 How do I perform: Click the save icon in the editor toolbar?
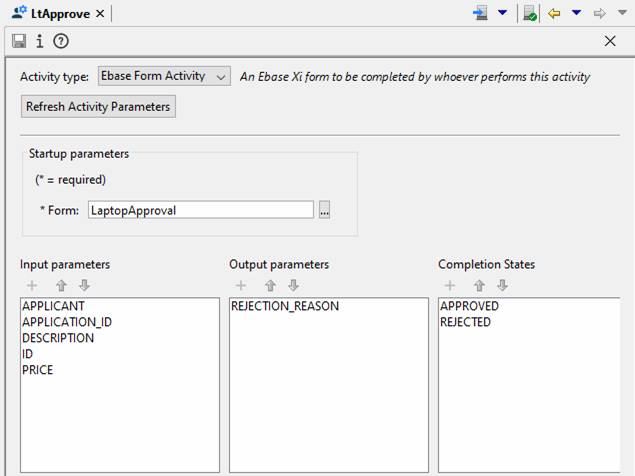pos(19,41)
